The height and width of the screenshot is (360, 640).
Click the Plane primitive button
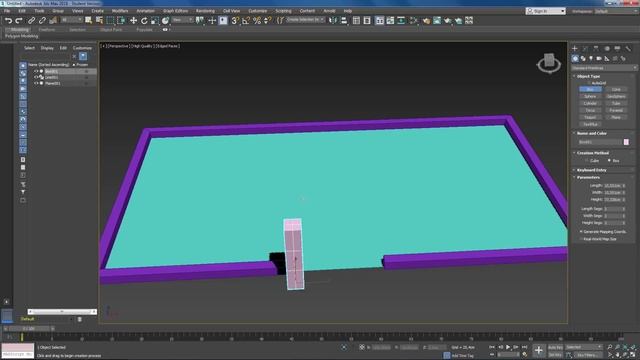[616, 117]
